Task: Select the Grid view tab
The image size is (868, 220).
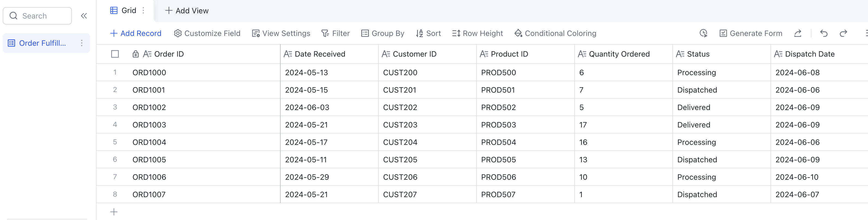Action: [x=123, y=10]
